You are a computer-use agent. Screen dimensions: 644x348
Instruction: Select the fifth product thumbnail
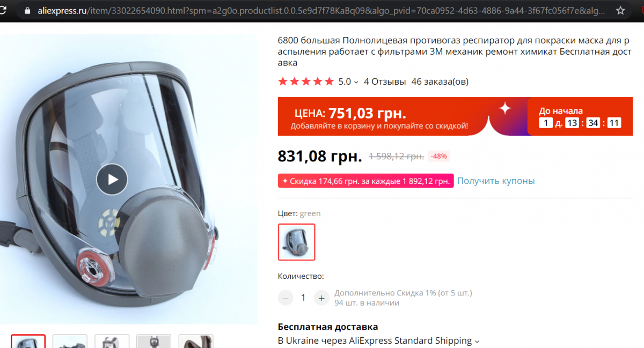click(196, 341)
